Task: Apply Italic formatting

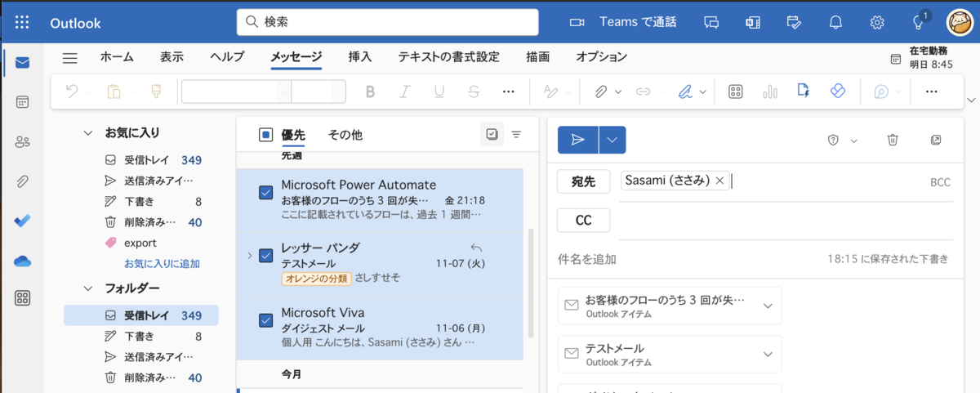Action: coord(404,92)
